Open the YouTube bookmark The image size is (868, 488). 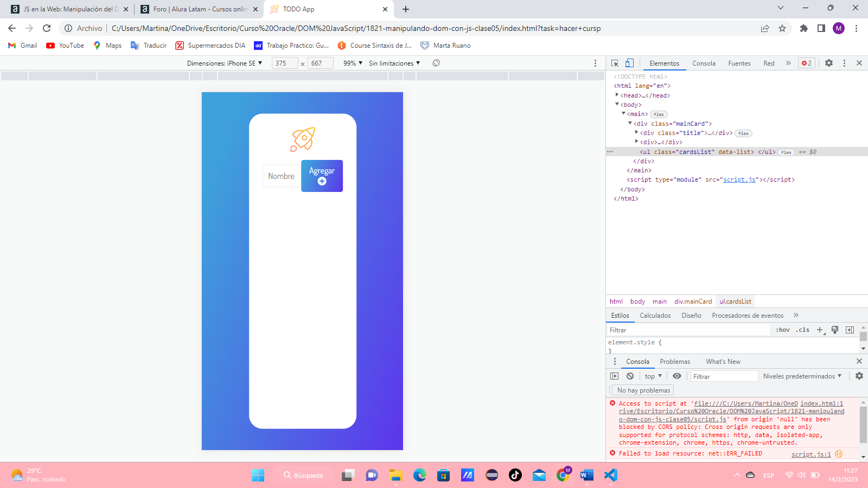point(65,46)
